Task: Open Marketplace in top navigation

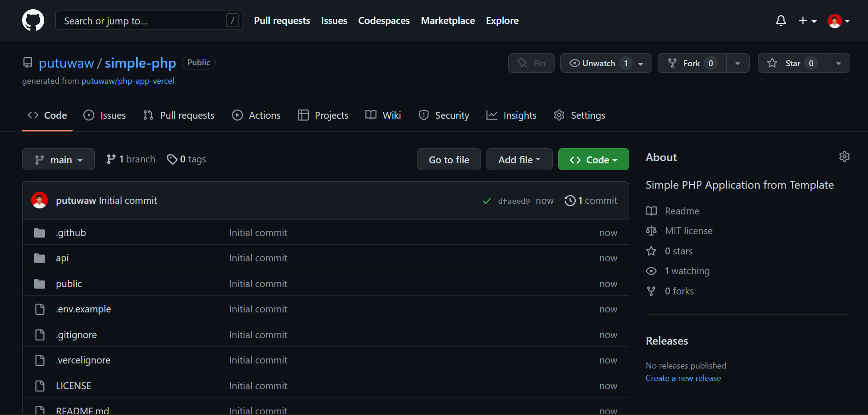Action: pyautogui.click(x=448, y=21)
